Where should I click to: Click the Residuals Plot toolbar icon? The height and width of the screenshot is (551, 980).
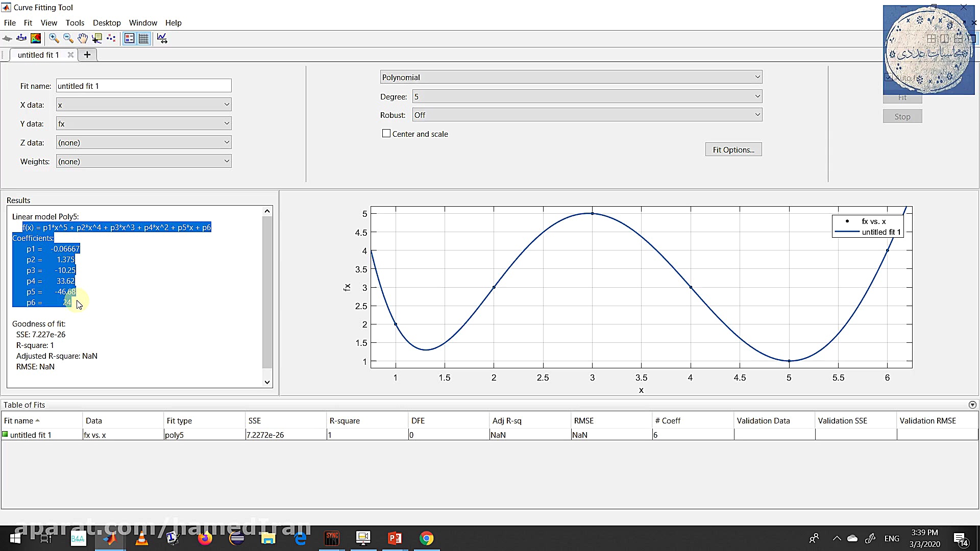(21, 38)
